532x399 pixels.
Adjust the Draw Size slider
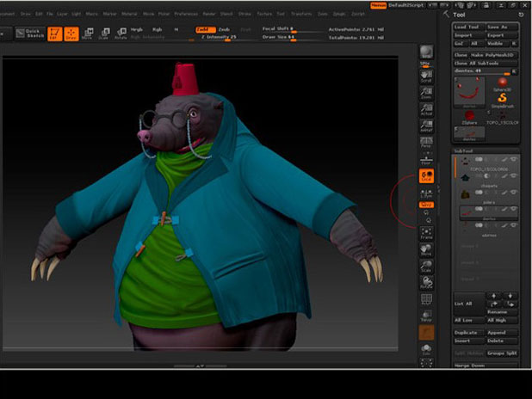(280, 38)
